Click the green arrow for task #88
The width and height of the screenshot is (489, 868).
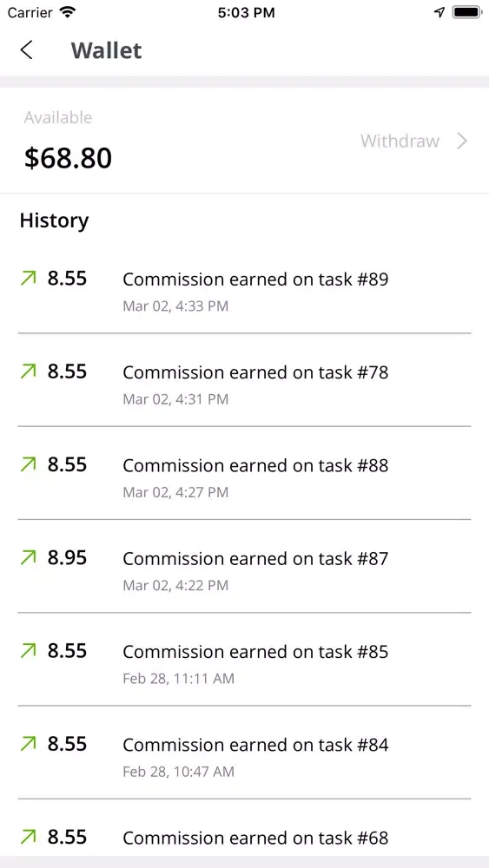pos(28,464)
